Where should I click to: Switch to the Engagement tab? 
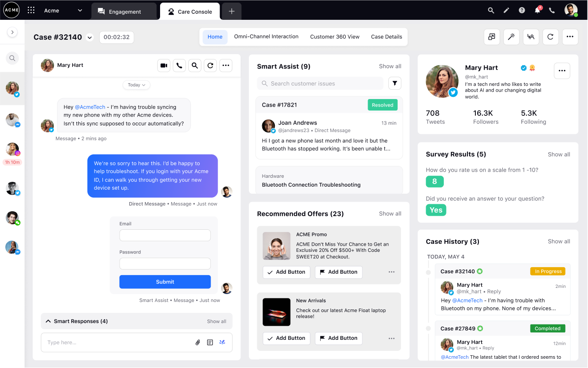pyautogui.click(x=124, y=11)
